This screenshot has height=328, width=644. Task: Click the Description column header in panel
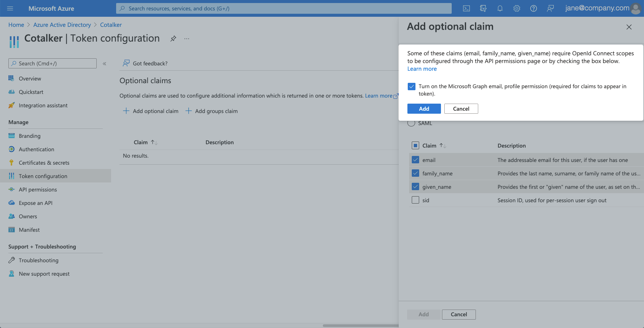[x=511, y=146]
